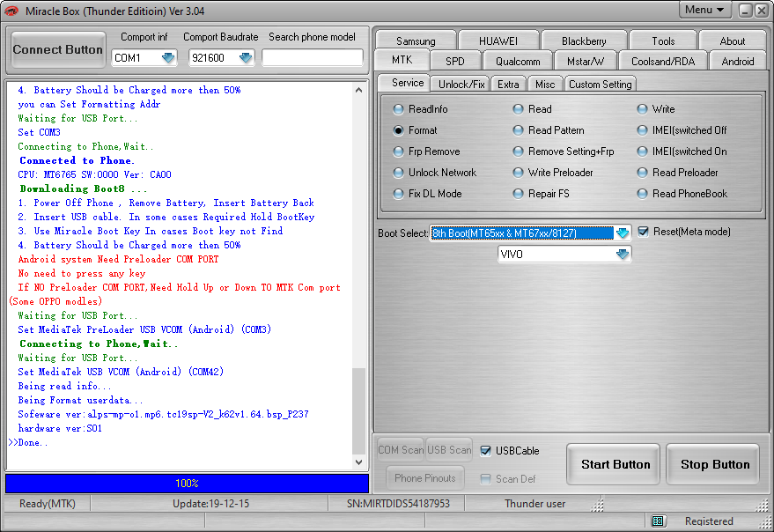774x532 pixels.
Task: Open the Unlock/Fix sub-tab
Action: coord(461,85)
